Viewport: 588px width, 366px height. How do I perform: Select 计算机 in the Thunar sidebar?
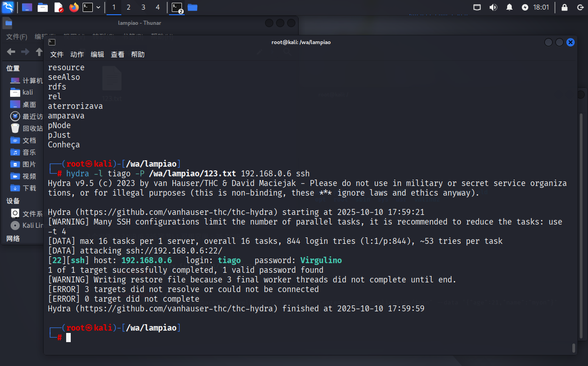(x=26, y=80)
